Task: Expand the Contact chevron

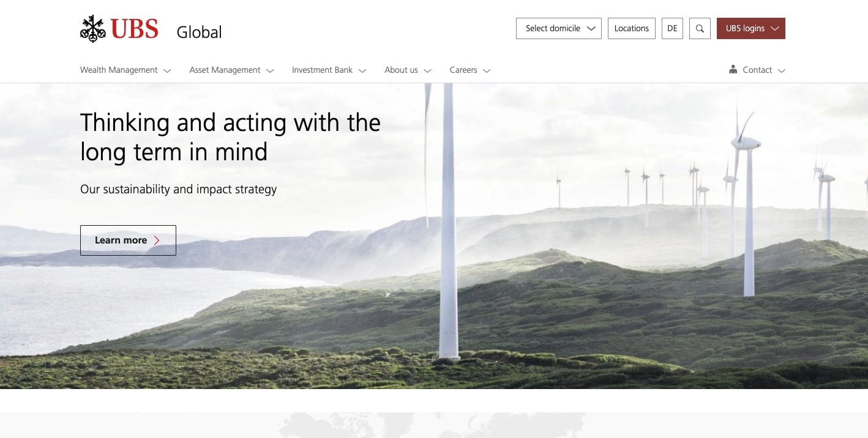Action: point(781,71)
